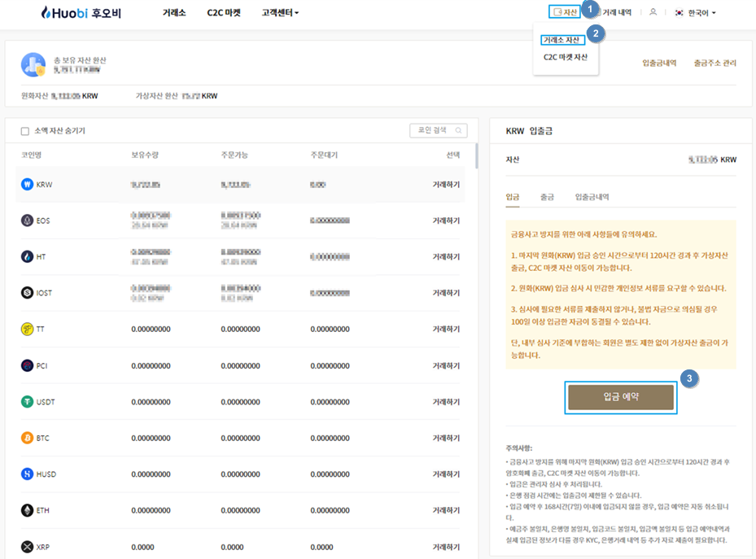This screenshot has width=756, height=559.
Task: Open the 출금주소 관리 link
Action: [x=715, y=63]
